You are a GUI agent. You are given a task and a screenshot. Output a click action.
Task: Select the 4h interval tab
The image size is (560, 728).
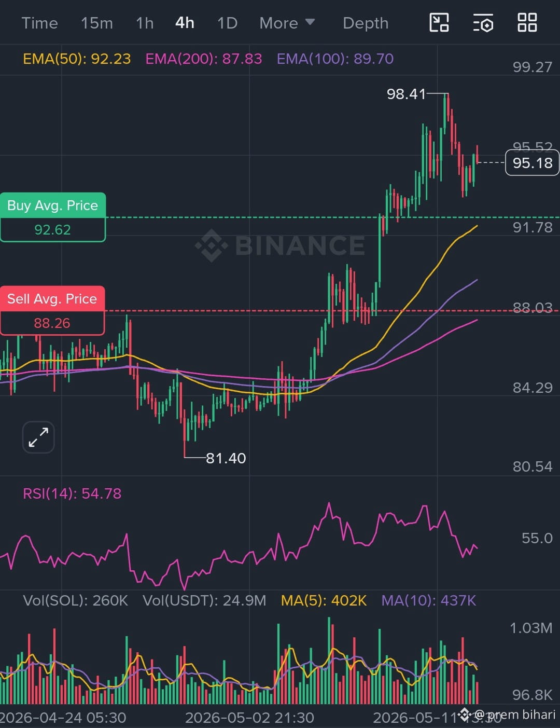(x=185, y=23)
